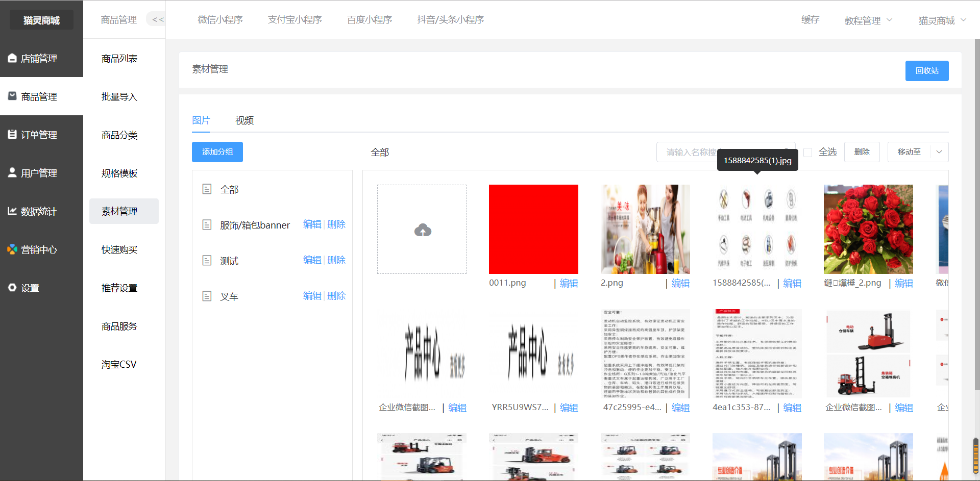Switch to the 视频 tab
This screenshot has width=980, height=481.
click(244, 120)
